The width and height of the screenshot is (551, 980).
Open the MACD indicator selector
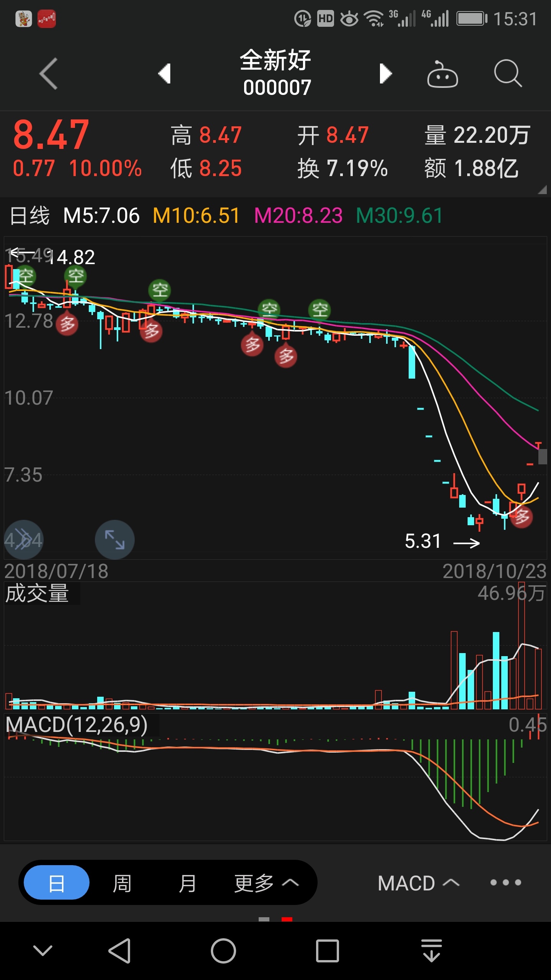[x=418, y=883]
